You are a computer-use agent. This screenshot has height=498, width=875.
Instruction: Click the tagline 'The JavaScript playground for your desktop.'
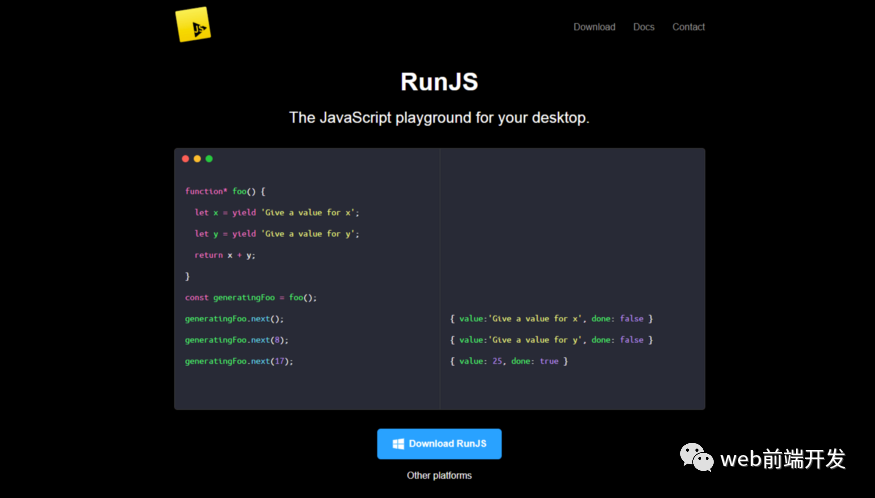[439, 118]
